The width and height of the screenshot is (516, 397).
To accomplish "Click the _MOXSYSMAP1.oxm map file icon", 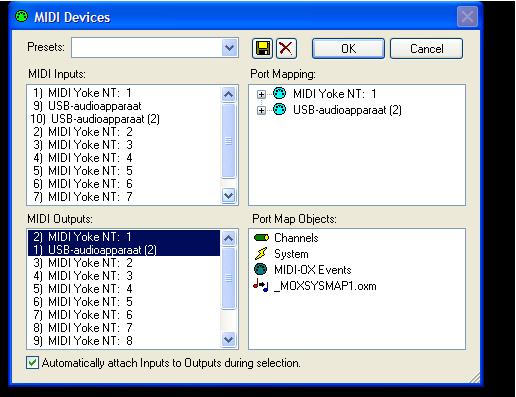I will pyautogui.click(x=261, y=286).
